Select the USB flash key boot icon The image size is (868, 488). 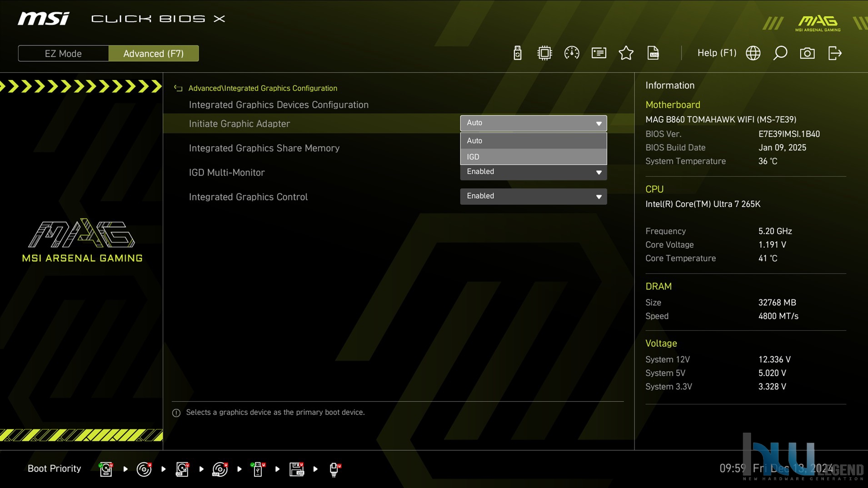pos(258,469)
